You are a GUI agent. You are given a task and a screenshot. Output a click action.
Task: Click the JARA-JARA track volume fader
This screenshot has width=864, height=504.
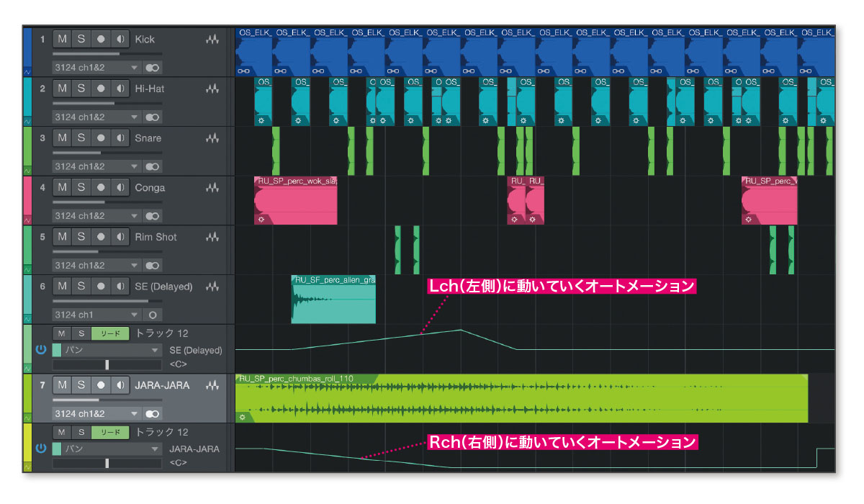click(x=107, y=400)
